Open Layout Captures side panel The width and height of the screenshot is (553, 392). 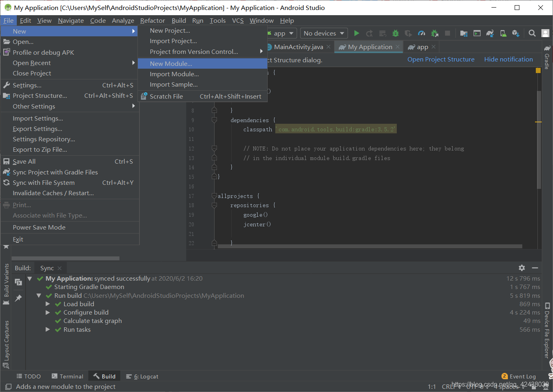pyautogui.click(x=6, y=344)
